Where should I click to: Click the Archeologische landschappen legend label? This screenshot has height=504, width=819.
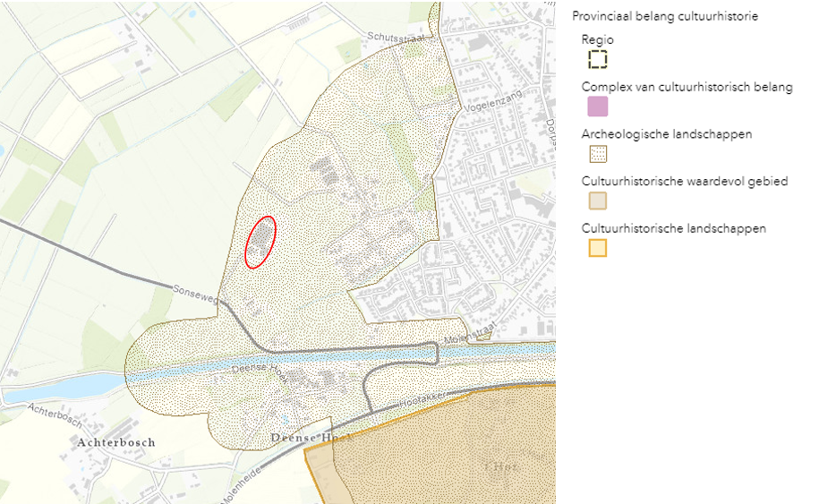pos(667,134)
